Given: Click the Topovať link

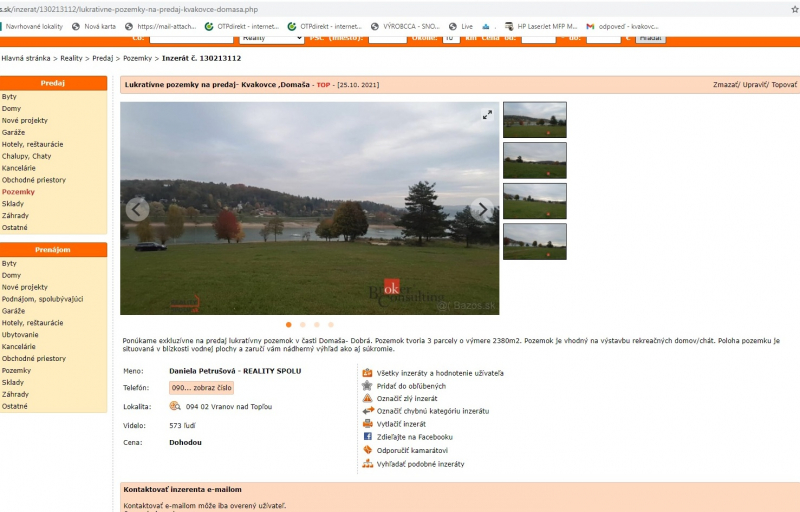Looking at the screenshot, I should click(x=784, y=85).
